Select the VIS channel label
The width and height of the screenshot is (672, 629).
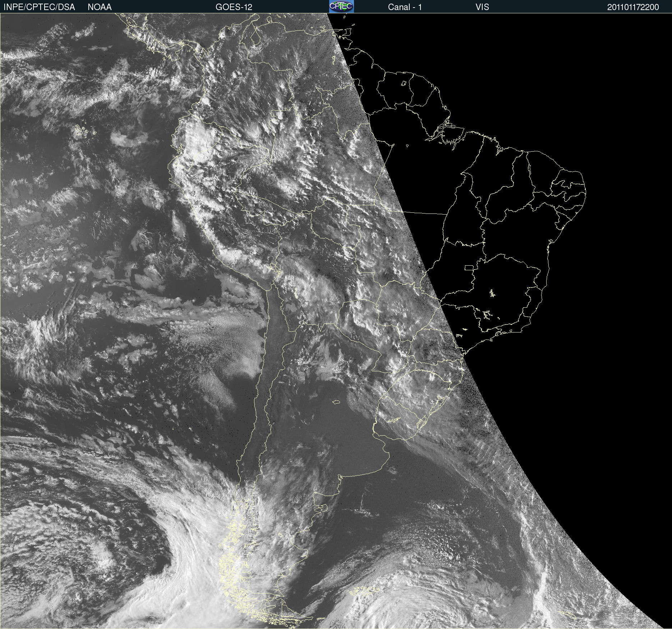click(482, 7)
